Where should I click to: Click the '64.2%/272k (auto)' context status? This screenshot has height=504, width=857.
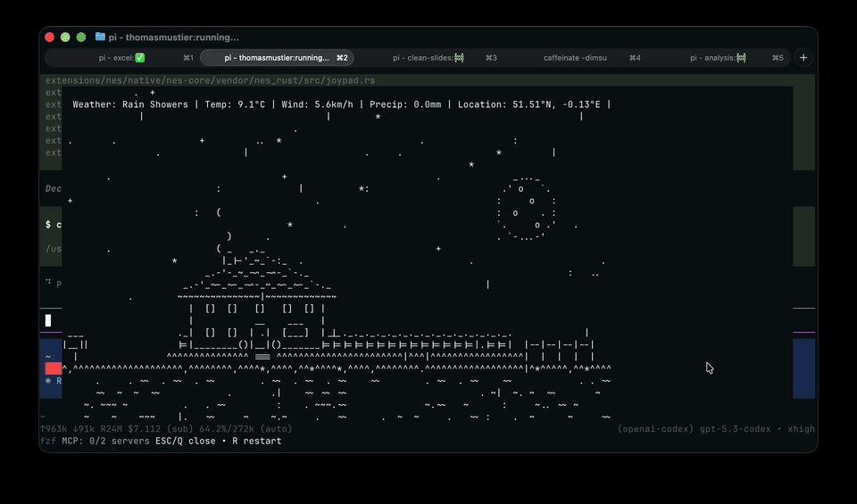246,429
